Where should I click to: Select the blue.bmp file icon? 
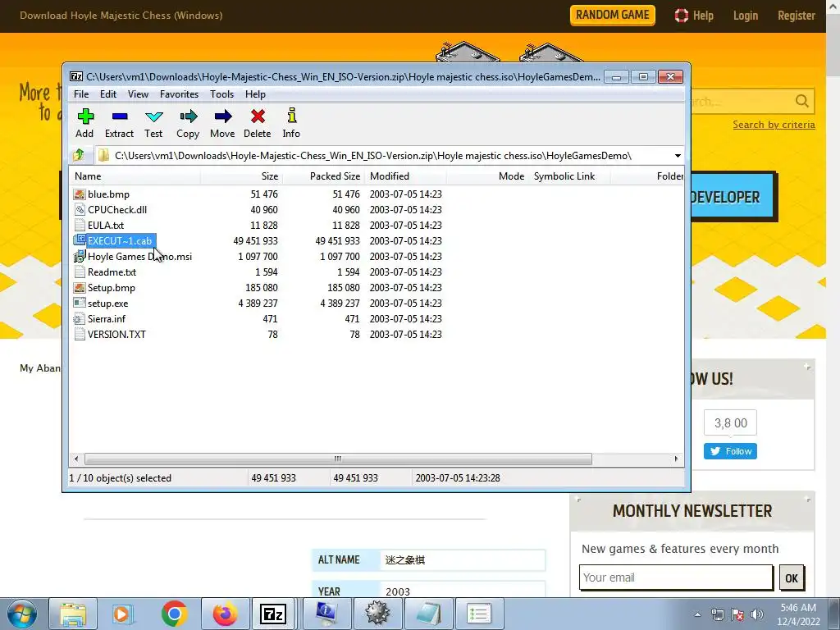(x=80, y=194)
